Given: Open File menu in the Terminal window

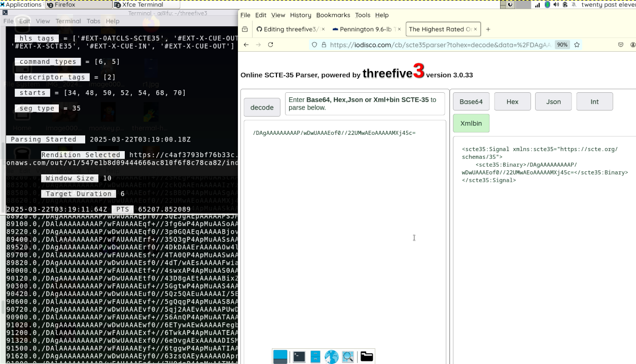Looking at the screenshot, I should pyautogui.click(x=9, y=21).
